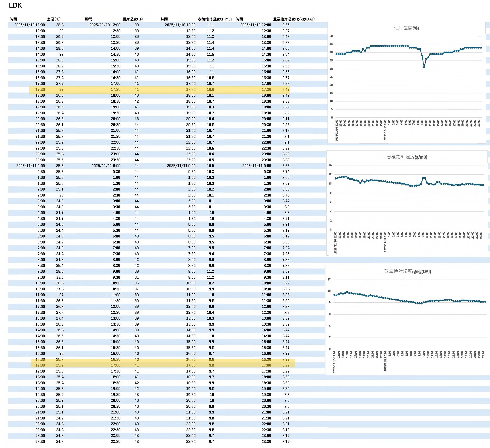Screen dimensions: 490x448
Task: Click y-axis label 14 on volumetric humidity chart
Action: coord(330,165)
